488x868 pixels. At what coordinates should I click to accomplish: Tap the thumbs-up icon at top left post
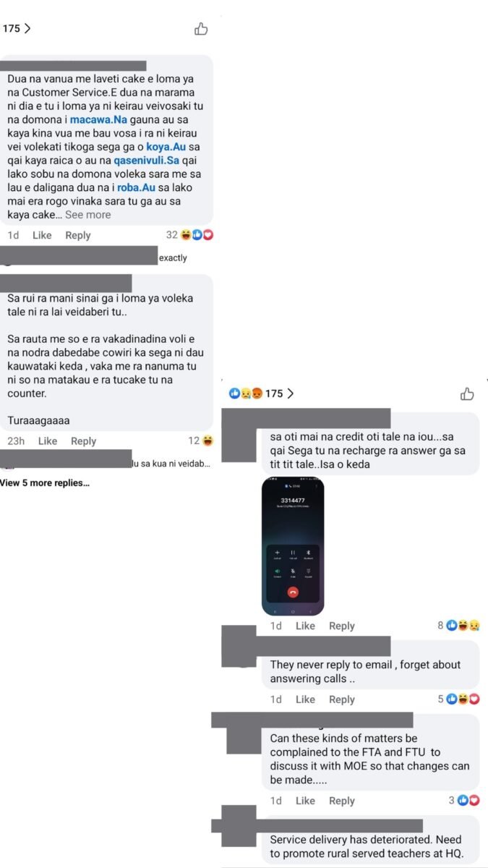point(201,29)
